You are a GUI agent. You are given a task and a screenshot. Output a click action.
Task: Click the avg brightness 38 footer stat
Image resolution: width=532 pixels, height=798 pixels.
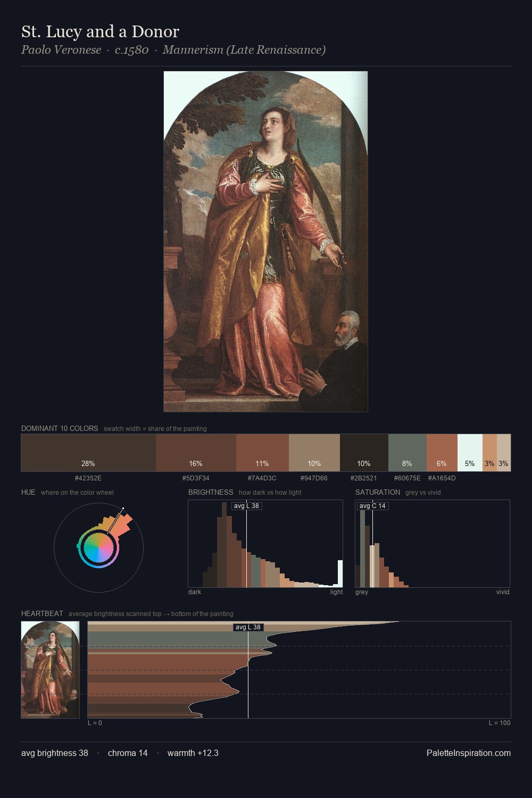click(x=55, y=753)
